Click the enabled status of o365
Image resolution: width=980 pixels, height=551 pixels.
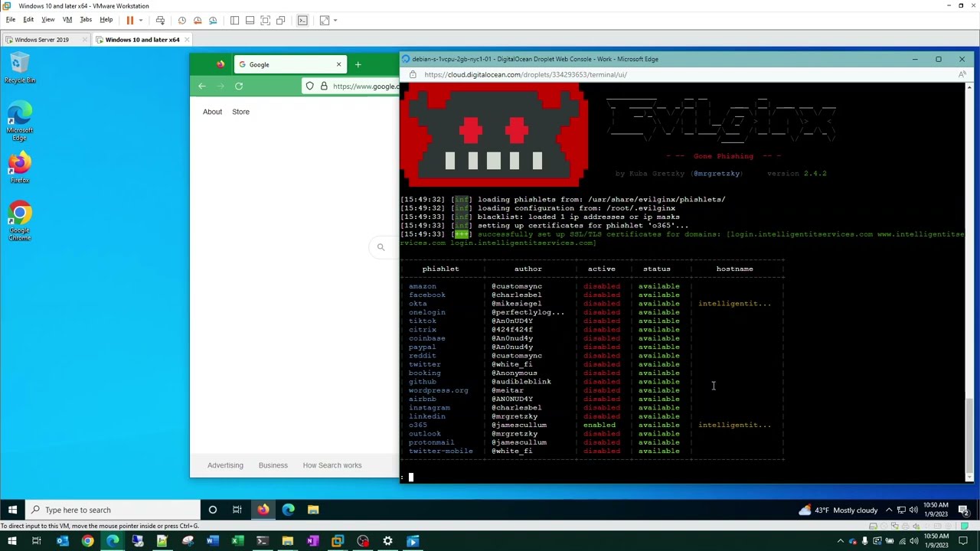pyautogui.click(x=599, y=425)
